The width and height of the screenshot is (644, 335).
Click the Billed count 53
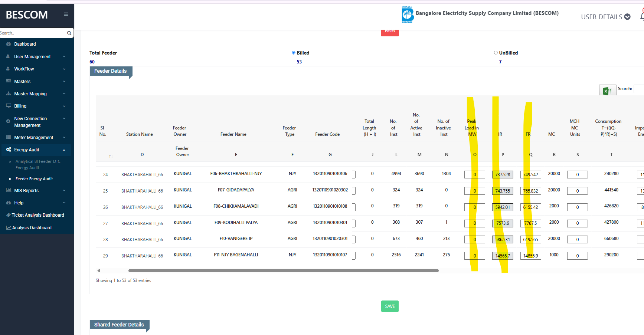pyautogui.click(x=299, y=62)
